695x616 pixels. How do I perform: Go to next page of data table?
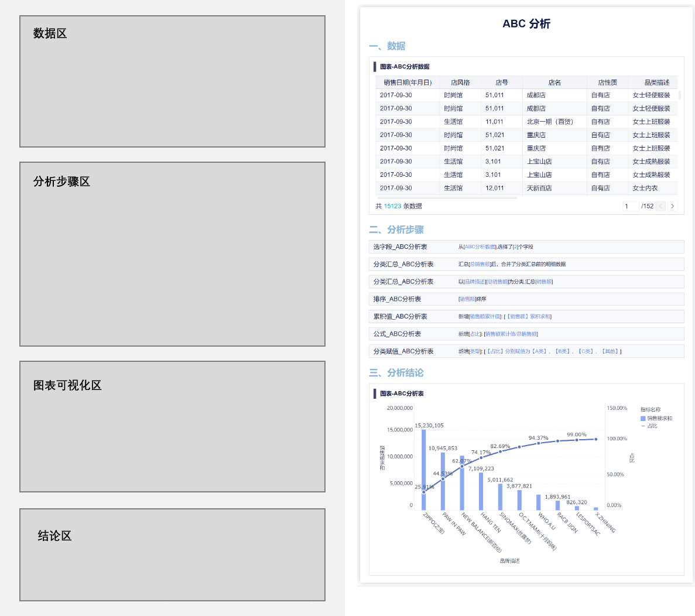point(672,206)
